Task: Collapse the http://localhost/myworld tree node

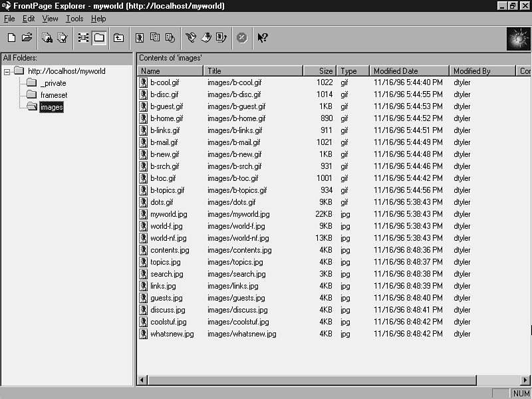Action: (x=7, y=72)
